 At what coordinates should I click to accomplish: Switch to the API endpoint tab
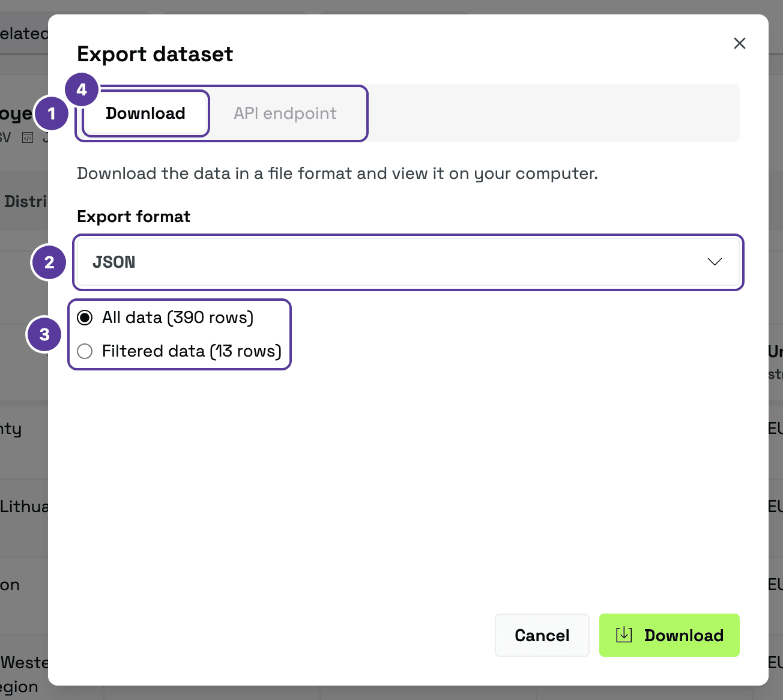coord(285,113)
